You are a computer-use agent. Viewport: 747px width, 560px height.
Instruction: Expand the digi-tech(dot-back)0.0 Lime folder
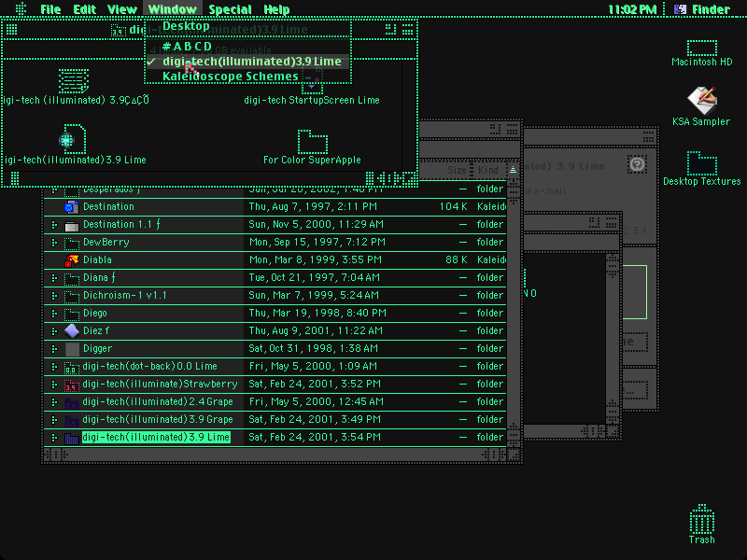[54, 367]
